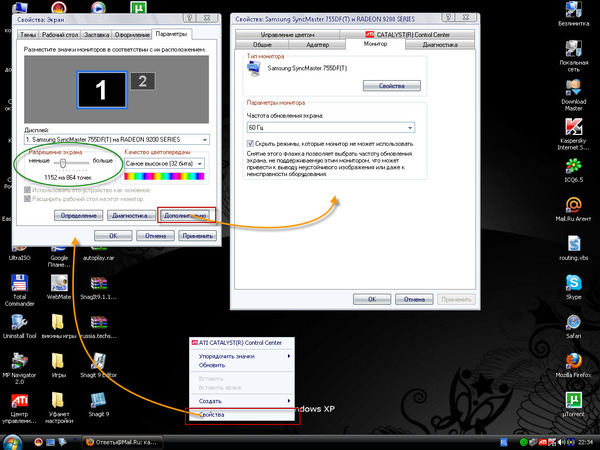Screen dimensions: 600x450
Task: Toggle use this device as primary checkbox
Action: pyautogui.click(x=27, y=190)
